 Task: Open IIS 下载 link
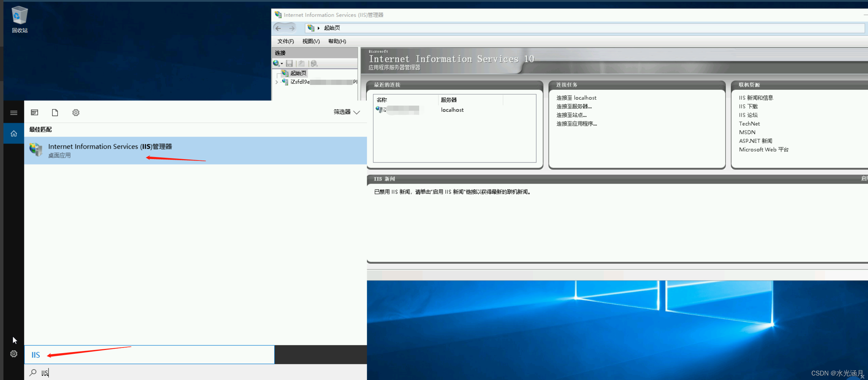(748, 106)
